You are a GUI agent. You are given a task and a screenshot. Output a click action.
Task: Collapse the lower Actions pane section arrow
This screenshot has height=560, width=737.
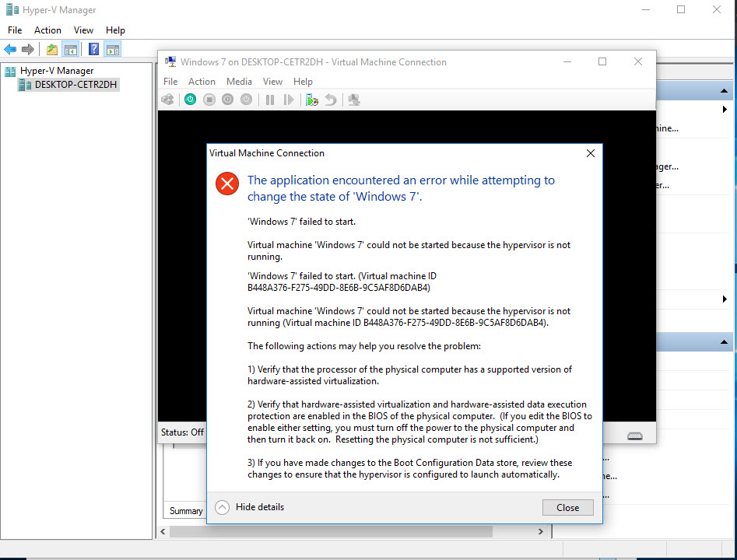[x=724, y=342]
